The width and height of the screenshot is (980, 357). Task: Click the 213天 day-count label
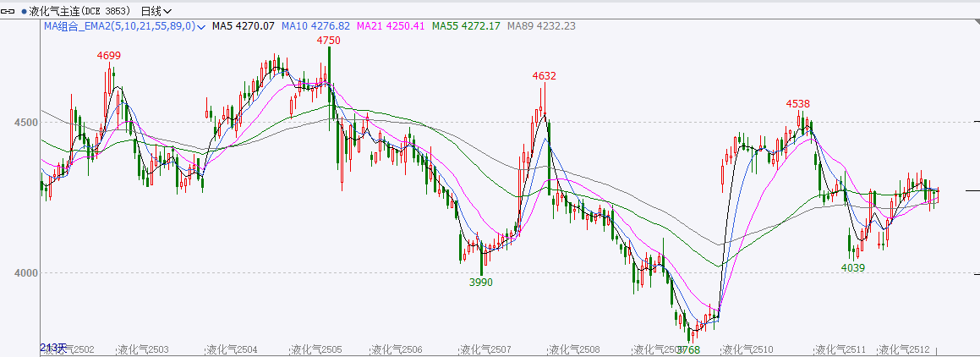click(52, 348)
